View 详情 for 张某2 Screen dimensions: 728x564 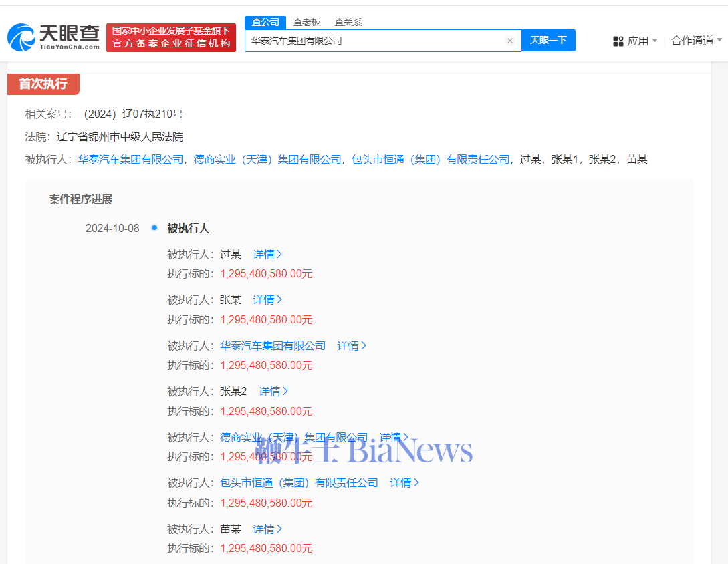tap(273, 392)
